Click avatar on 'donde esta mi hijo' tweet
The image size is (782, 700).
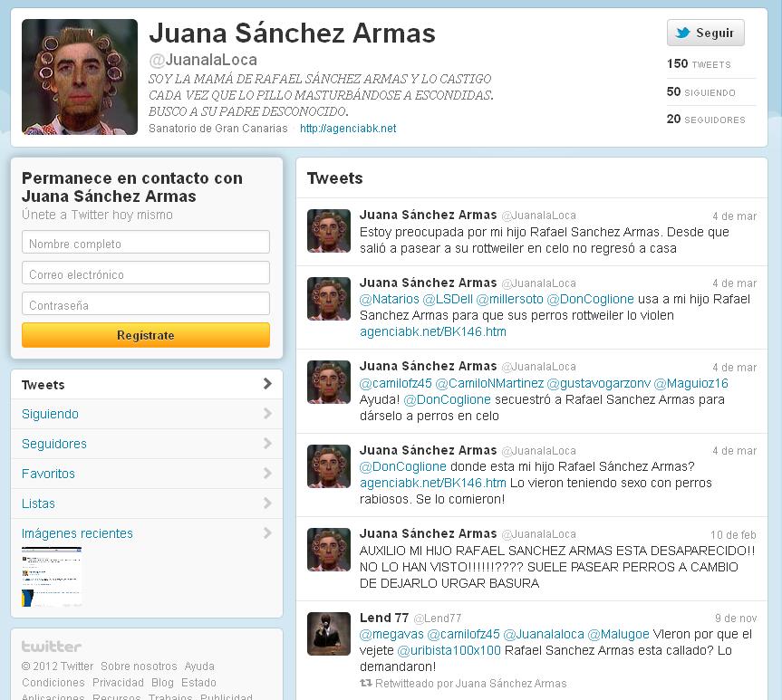pos(329,466)
